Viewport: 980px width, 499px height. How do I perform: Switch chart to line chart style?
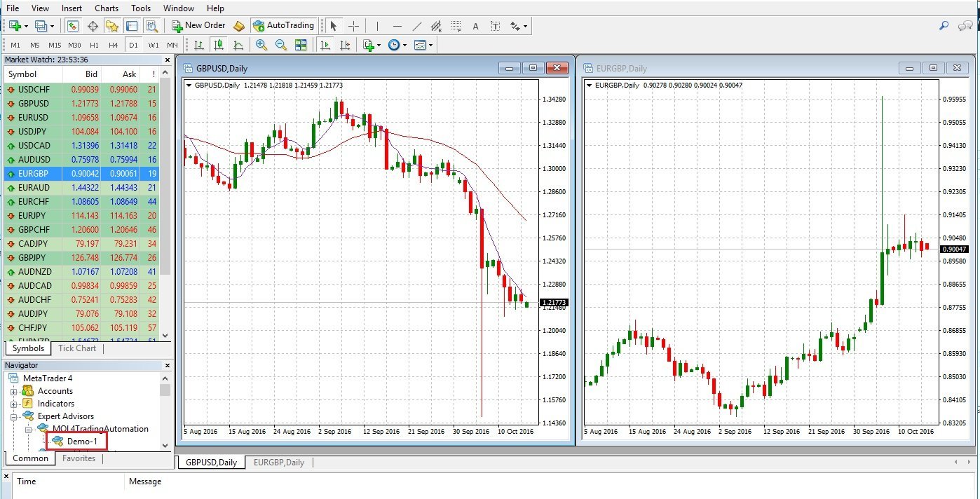click(238, 45)
